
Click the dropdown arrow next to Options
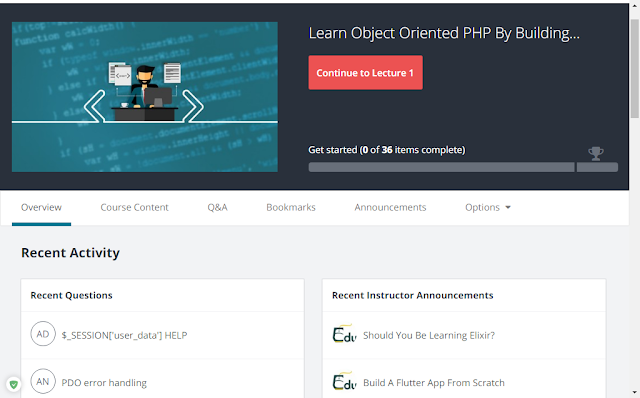pos(508,207)
